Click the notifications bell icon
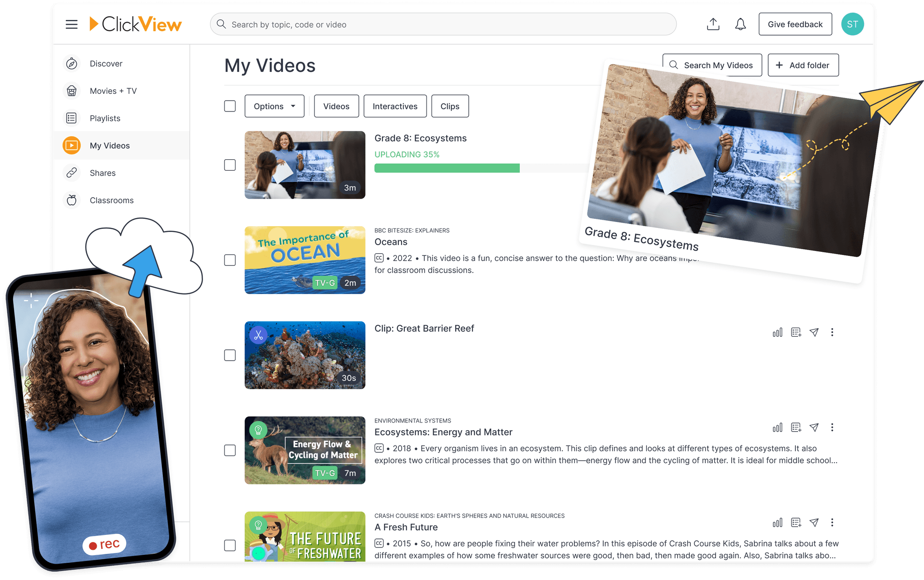Viewport: 924px width, 580px height. pyautogui.click(x=740, y=24)
